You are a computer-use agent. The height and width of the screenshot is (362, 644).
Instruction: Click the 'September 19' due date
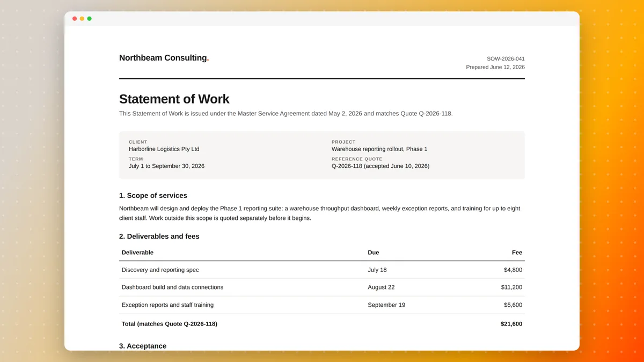tap(386, 305)
